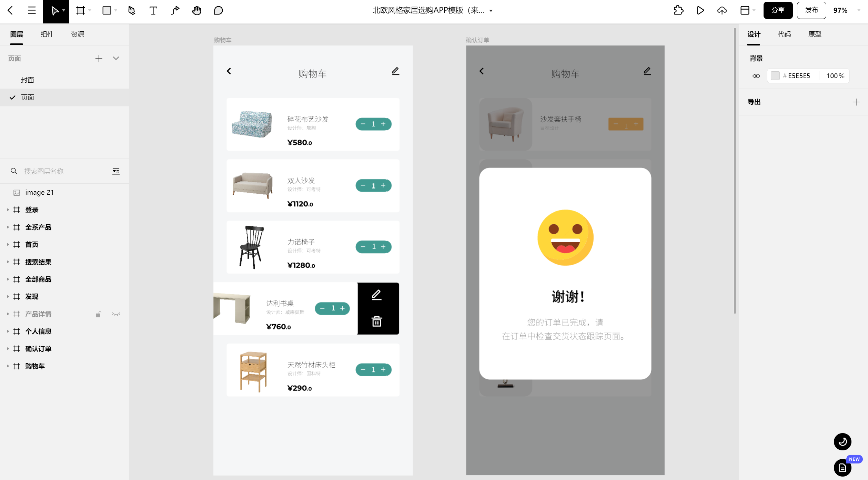Viewport: 868px width, 480px height.
Task: Decrease quantity of 天然竹材床头柜
Action: [363, 370]
